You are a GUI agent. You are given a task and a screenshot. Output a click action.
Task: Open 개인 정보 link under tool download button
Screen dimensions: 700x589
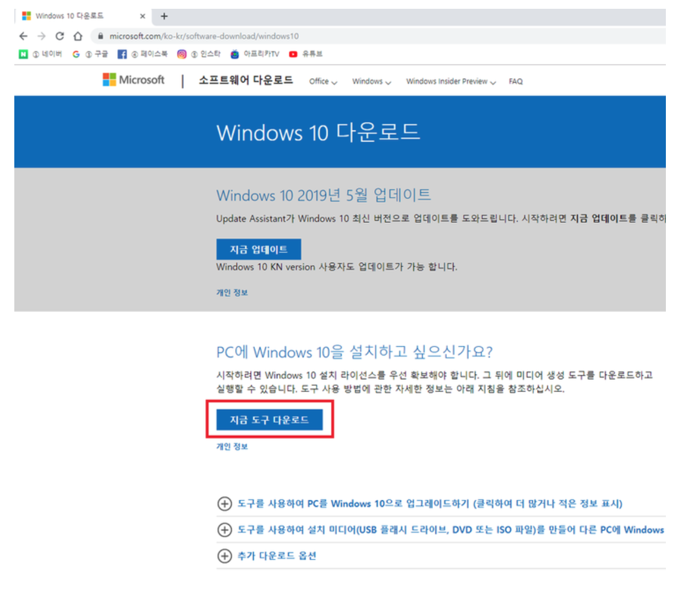coord(232,446)
